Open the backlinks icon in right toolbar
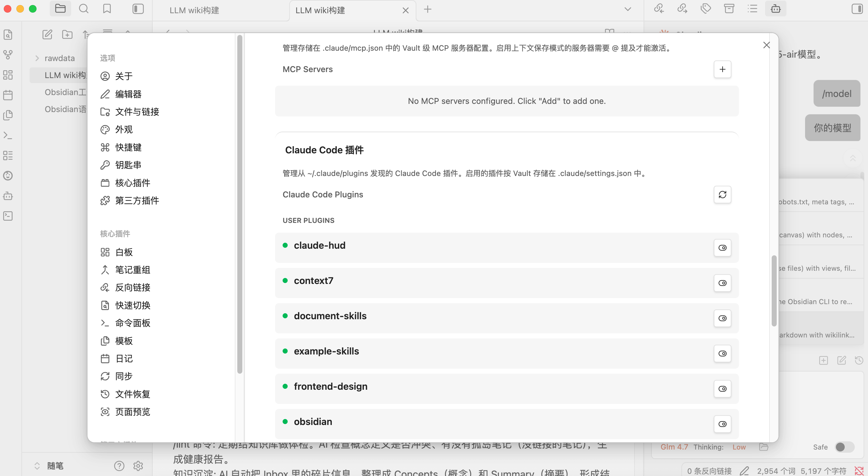Viewport: 868px width, 476px height. click(659, 9)
